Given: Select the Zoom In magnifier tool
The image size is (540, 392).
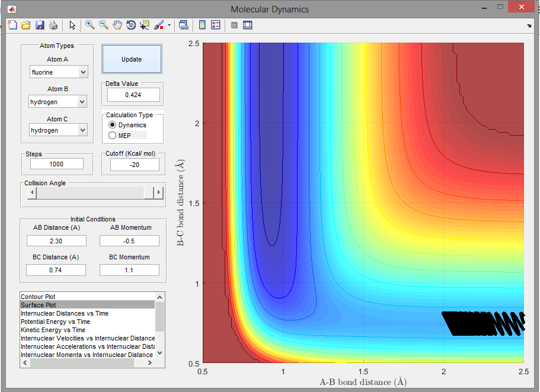Looking at the screenshot, I should 90,25.
